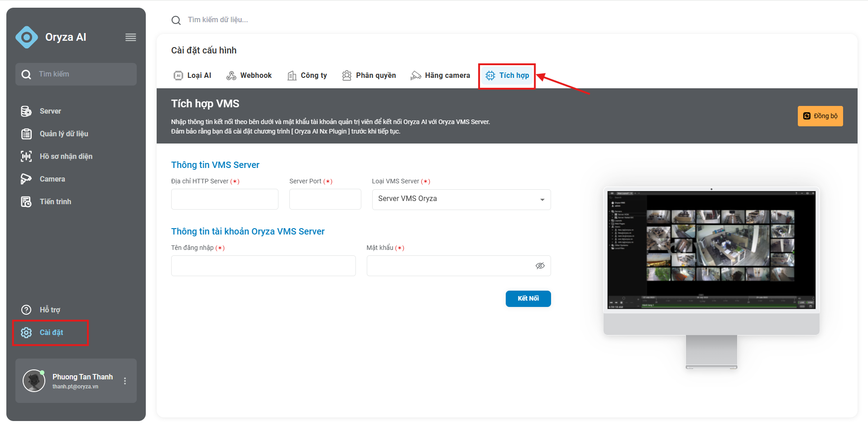Click the Cài đặt cấu hình heading

pyautogui.click(x=204, y=50)
